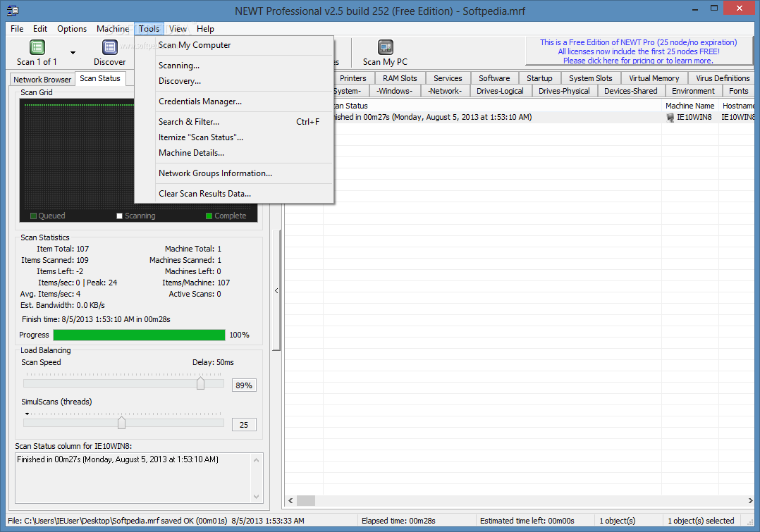Open the Startup tab

click(x=539, y=78)
